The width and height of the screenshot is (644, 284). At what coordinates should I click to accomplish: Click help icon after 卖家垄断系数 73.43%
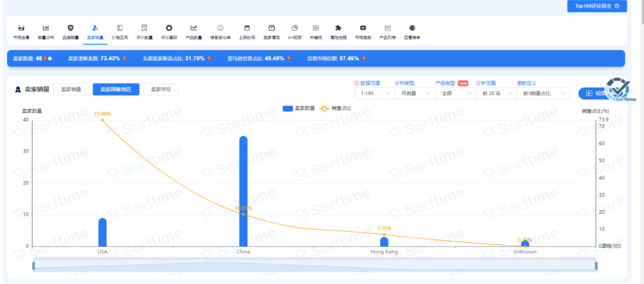pos(125,58)
